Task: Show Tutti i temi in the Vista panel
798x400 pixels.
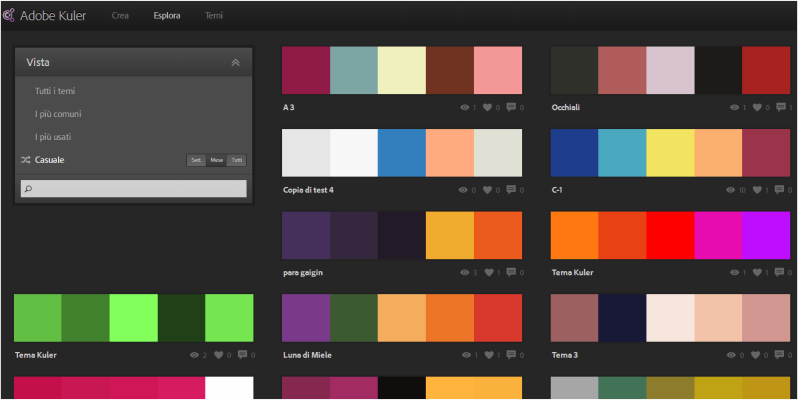Action: 55,91
